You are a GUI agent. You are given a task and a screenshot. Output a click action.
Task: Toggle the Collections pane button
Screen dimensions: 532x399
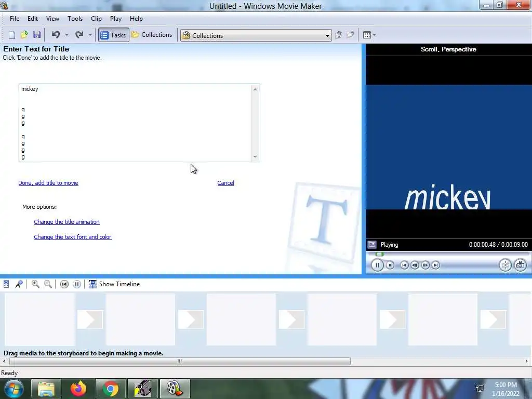pyautogui.click(x=152, y=35)
